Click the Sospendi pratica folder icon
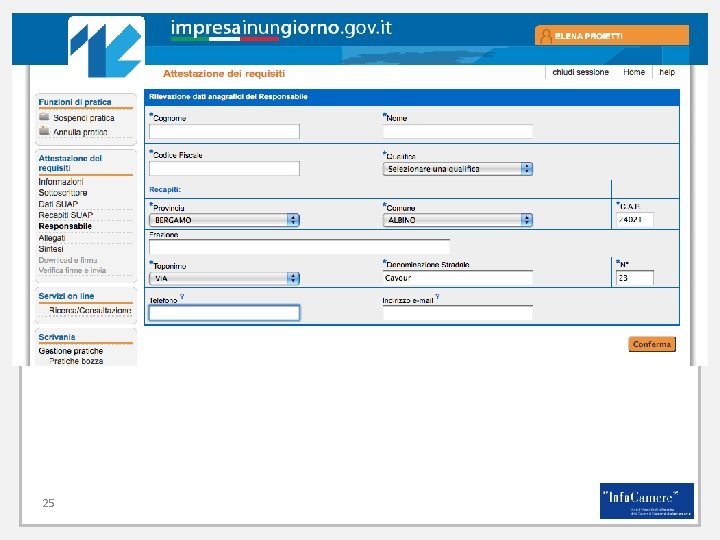 pos(44,117)
